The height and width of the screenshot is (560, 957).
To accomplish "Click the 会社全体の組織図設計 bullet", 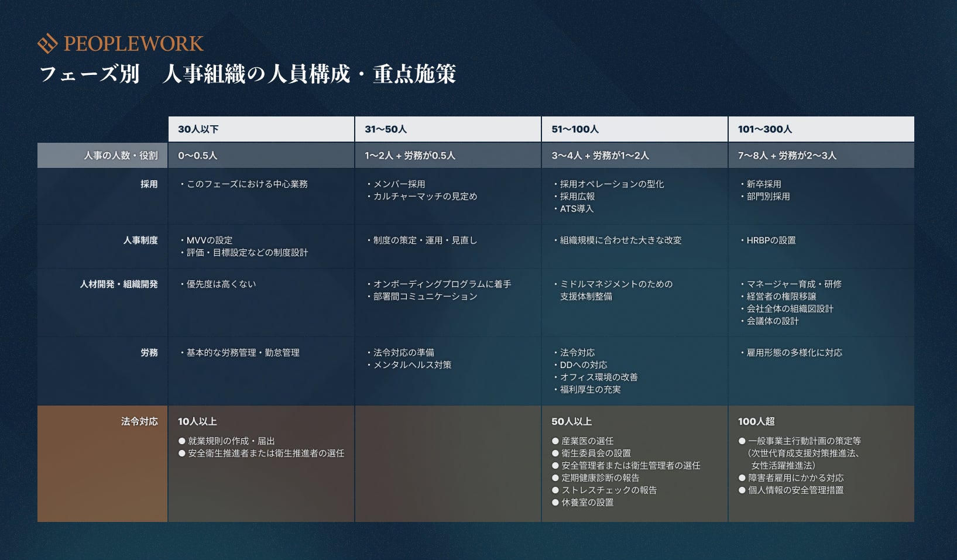I will click(x=786, y=309).
